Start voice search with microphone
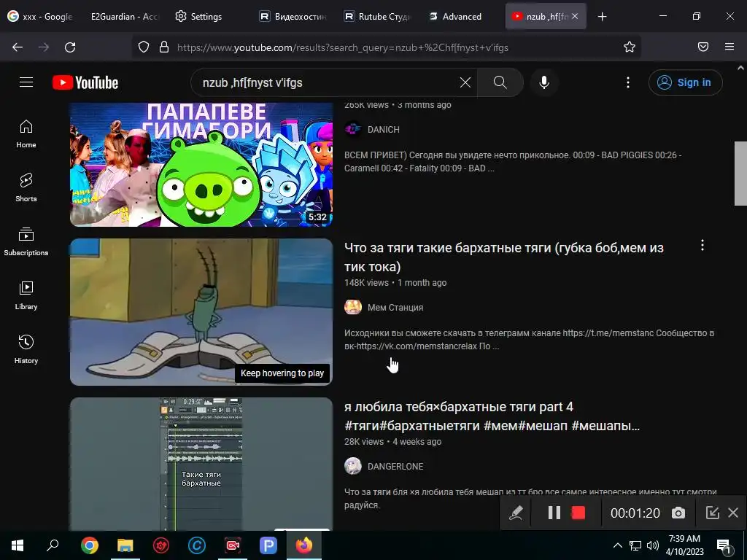This screenshot has width=747, height=560. tap(543, 82)
